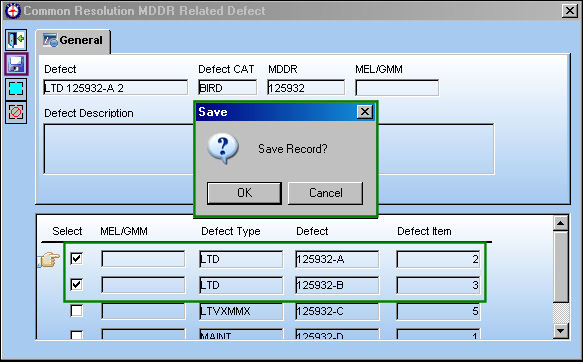Click the Defect CAT label
Image resolution: width=583 pixels, height=362 pixels.
tap(226, 69)
